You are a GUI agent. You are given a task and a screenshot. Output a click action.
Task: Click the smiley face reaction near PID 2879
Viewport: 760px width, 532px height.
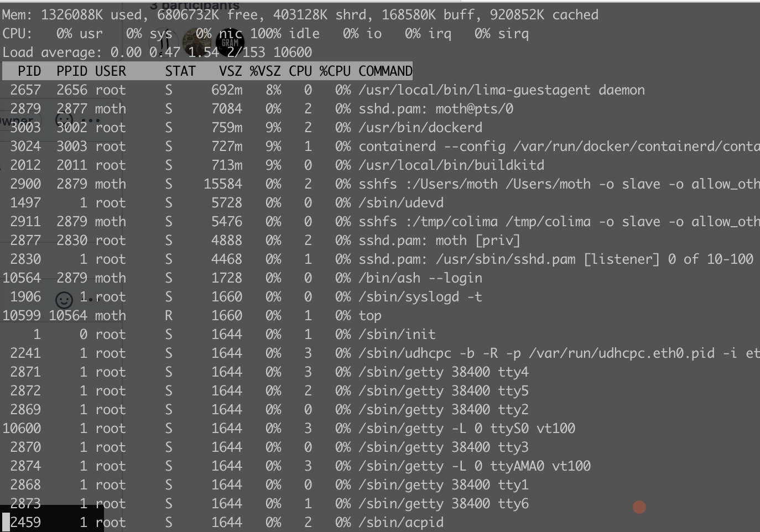coord(64,119)
